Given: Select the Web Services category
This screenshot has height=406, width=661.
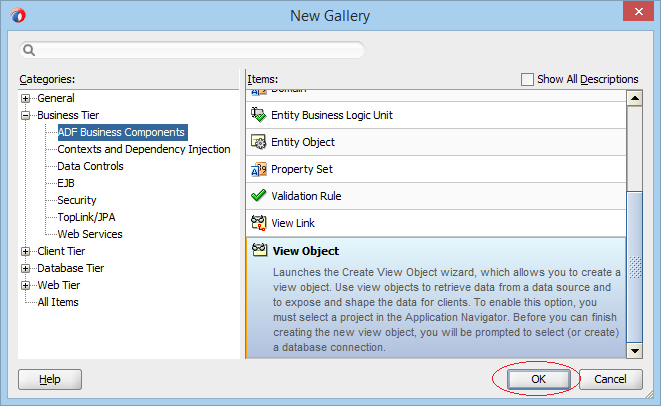Looking at the screenshot, I should click(90, 234).
